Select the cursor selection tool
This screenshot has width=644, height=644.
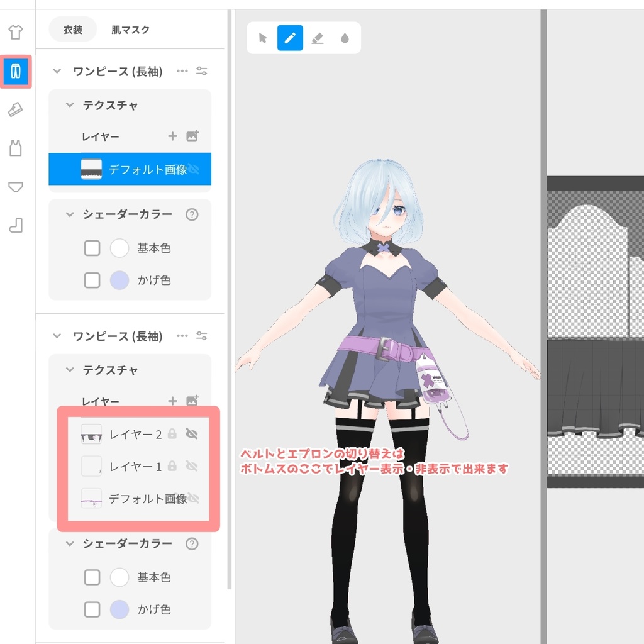pyautogui.click(x=264, y=38)
